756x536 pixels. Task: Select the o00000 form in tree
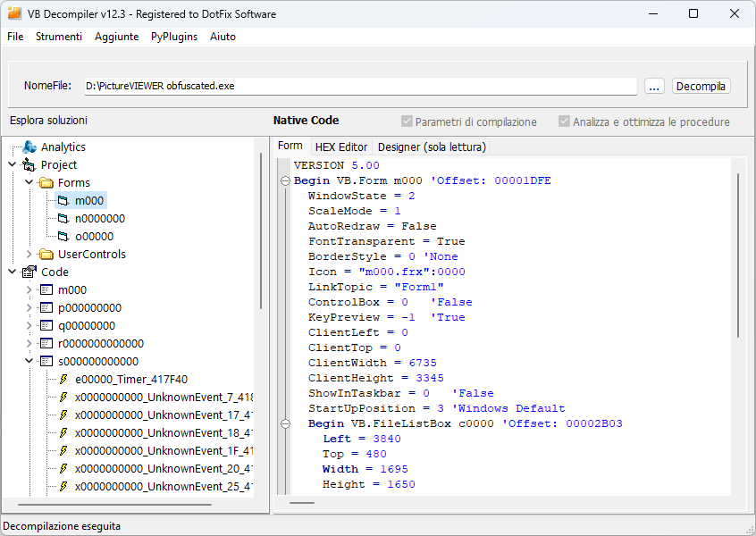(94, 236)
